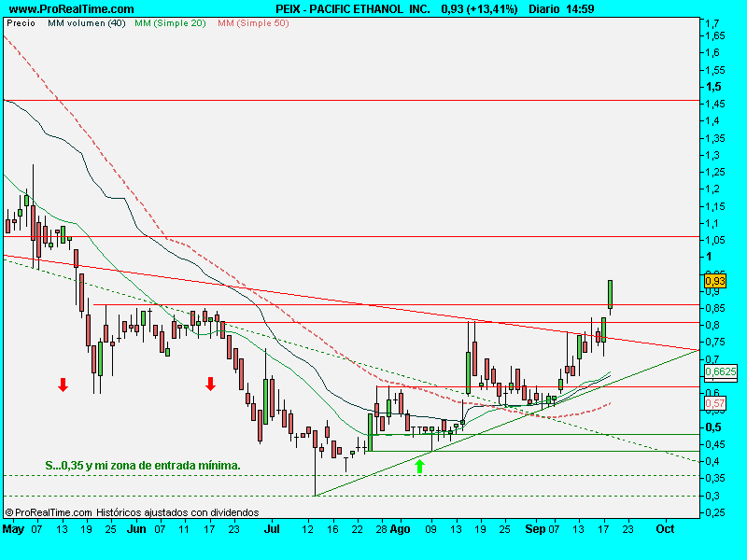Click the Ago label on date axis
747x560 pixels.
click(401, 529)
